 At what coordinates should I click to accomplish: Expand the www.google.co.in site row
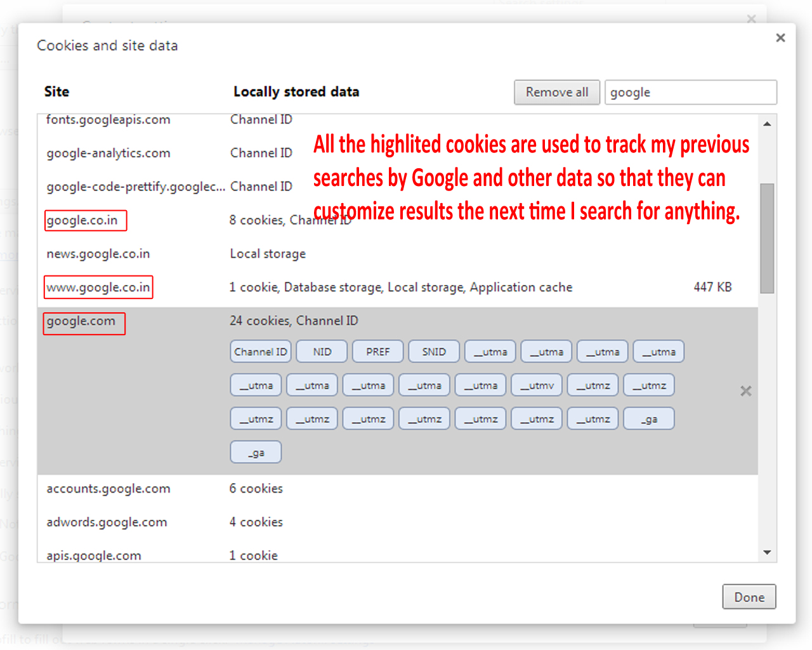pyautogui.click(x=98, y=288)
